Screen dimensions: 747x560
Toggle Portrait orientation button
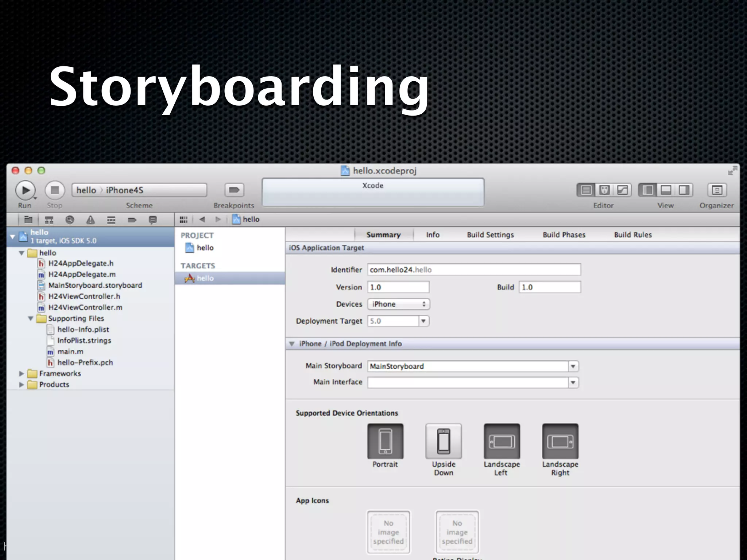(385, 441)
